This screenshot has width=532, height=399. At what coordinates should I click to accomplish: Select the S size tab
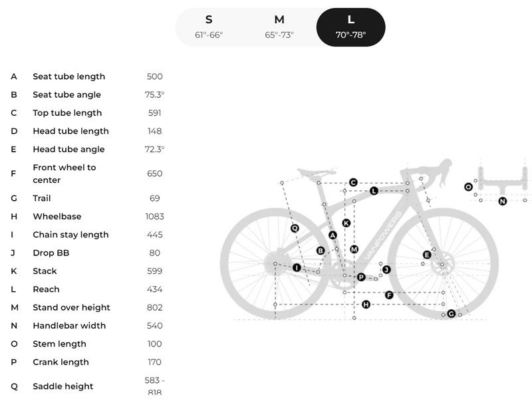coord(209,27)
